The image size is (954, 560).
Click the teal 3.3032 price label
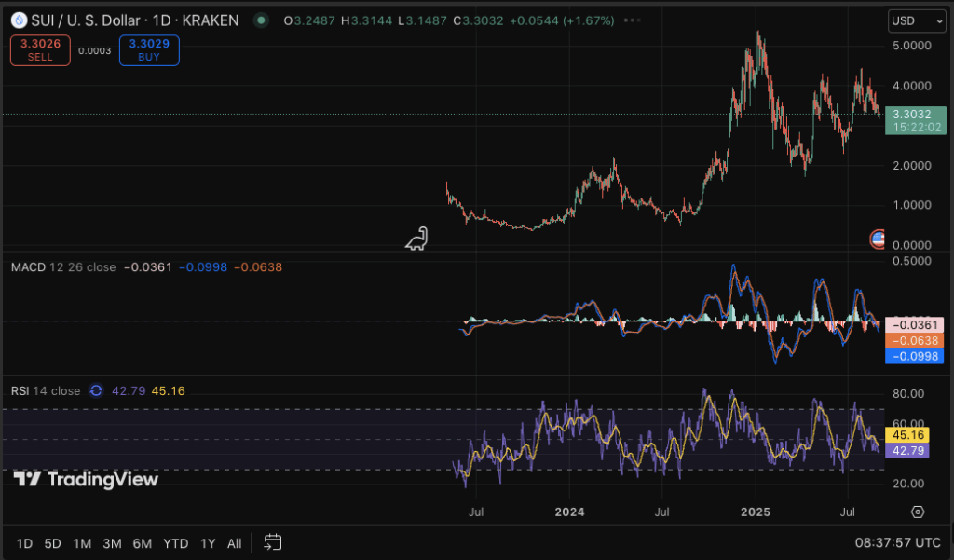pos(915,121)
